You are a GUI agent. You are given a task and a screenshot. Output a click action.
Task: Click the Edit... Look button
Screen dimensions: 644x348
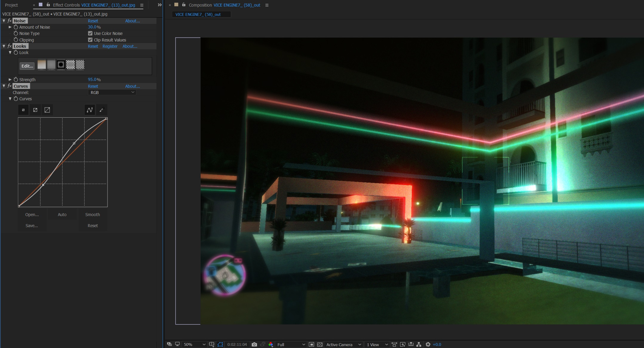27,66
